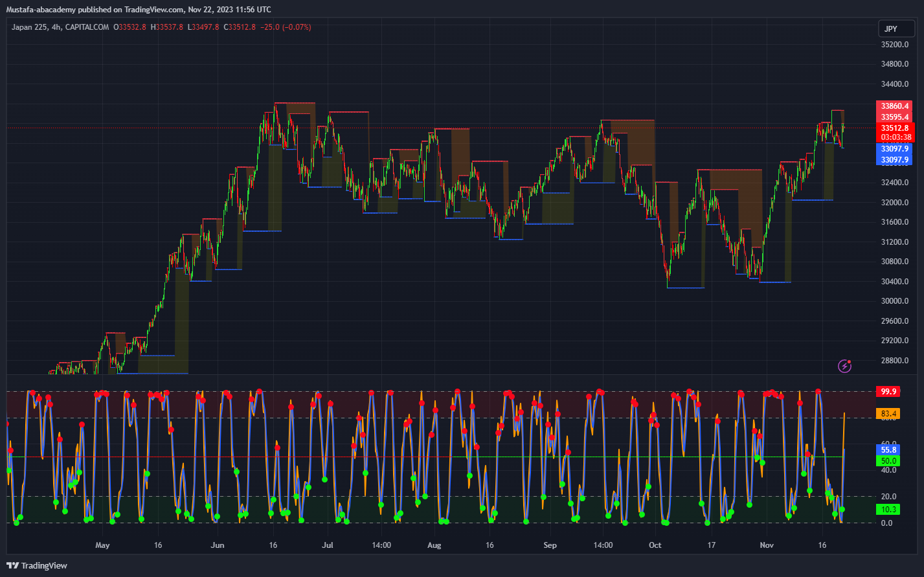Screen dimensions: 924x577
Task: Click the 34400.0 price axis label
Action: 894,84
